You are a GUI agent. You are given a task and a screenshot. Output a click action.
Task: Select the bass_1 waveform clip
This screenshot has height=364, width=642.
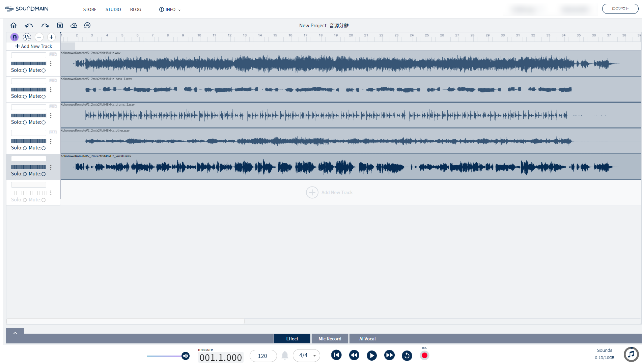pyautogui.click(x=351, y=89)
